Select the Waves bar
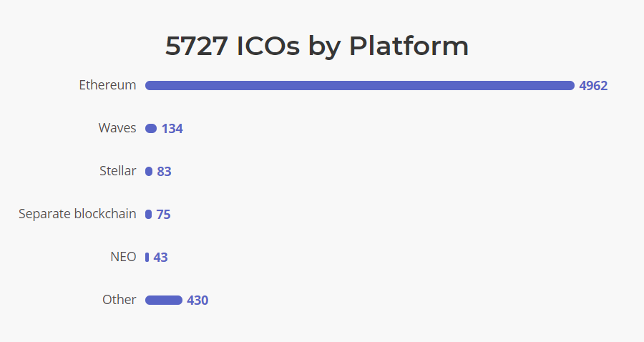The width and height of the screenshot is (644, 342). [151, 129]
